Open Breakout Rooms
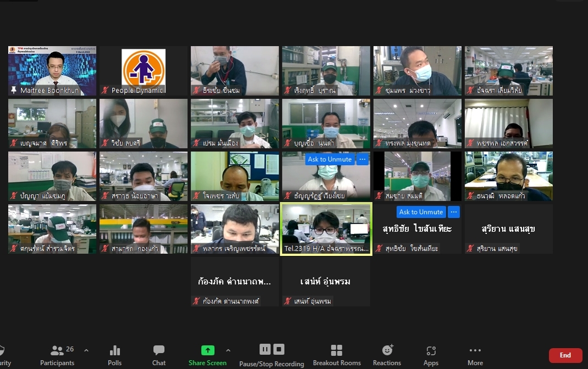Screen dimensions: 588x369 tap(336, 355)
